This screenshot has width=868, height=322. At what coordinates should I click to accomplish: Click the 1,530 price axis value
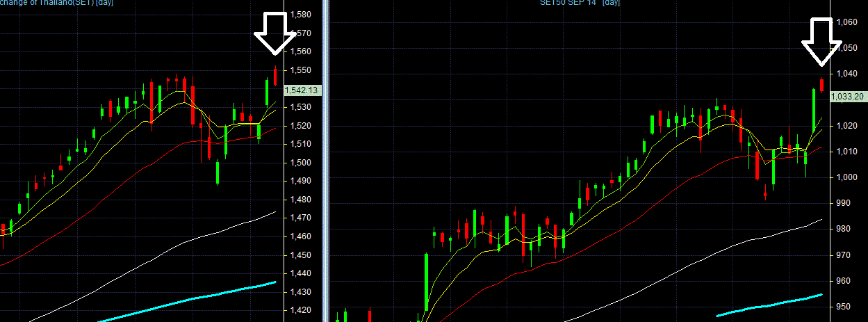[300, 107]
